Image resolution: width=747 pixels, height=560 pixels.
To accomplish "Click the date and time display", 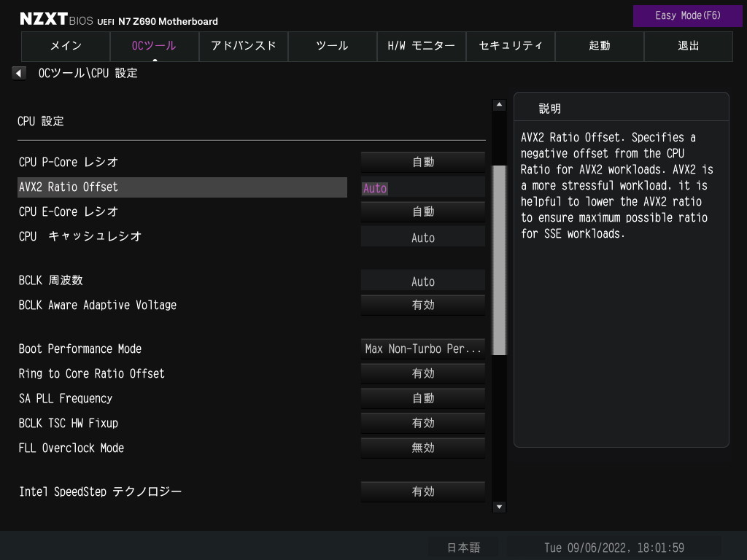I will pos(614,548).
